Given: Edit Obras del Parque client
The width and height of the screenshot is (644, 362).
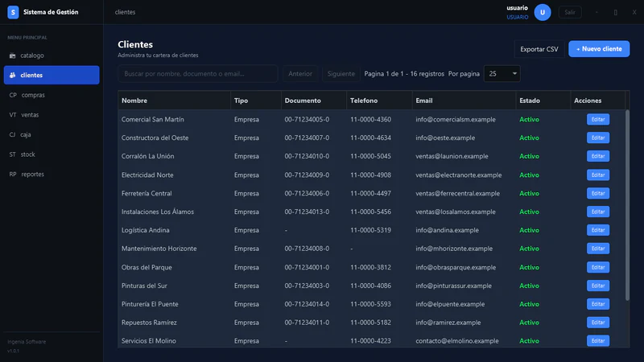Looking at the screenshot, I should click(x=598, y=267).
